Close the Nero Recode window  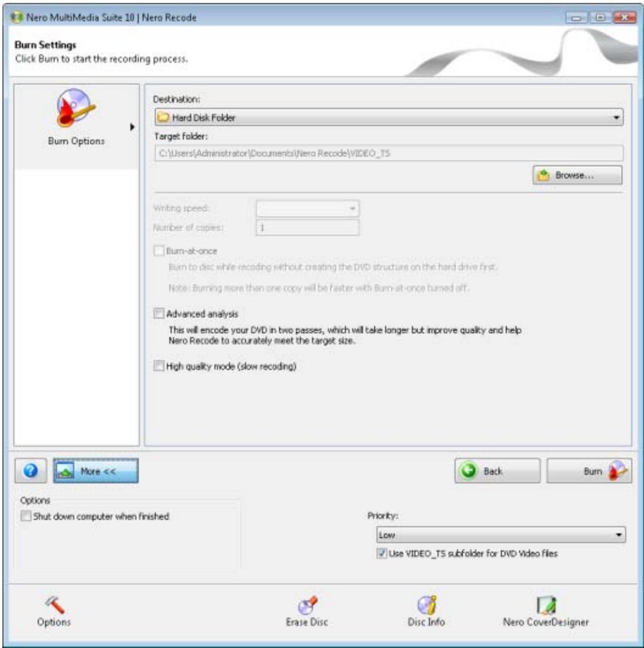[x=625, y=18]
